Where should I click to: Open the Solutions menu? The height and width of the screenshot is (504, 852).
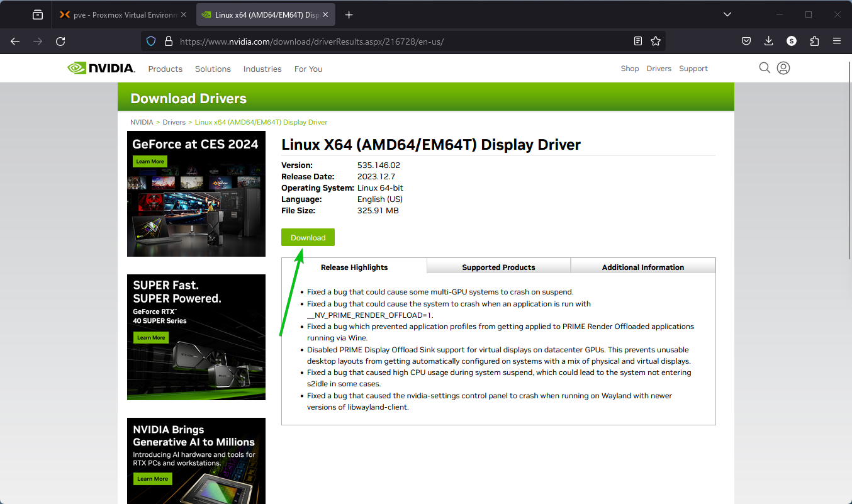pyautogui.click(x=213, y=69)
